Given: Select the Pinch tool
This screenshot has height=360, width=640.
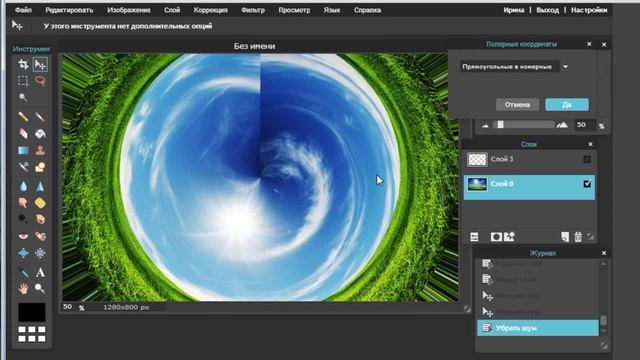Looking at the screenshot, I should click(x=40, y=253).
